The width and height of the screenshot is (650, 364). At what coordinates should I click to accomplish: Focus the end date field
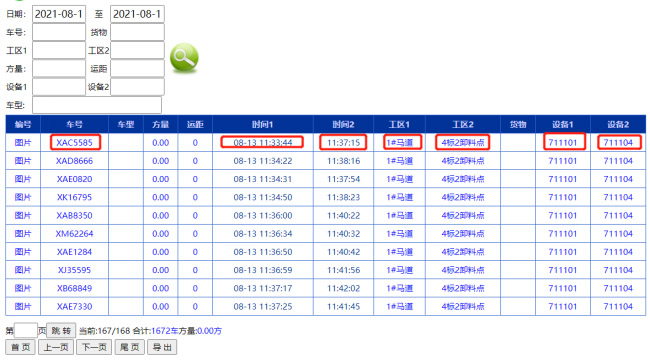[x=137, y=14]
